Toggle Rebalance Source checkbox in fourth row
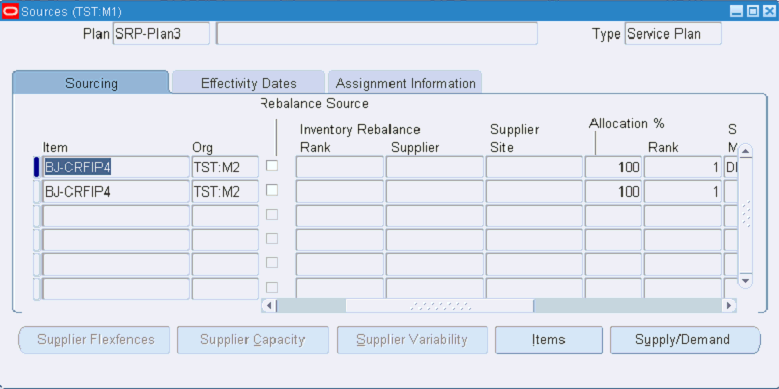The width and height of the screenshot is (779, 389). coord(272,238)
